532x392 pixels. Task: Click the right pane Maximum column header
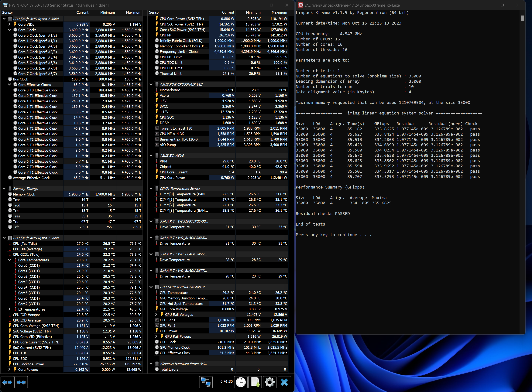pos(275,12)
